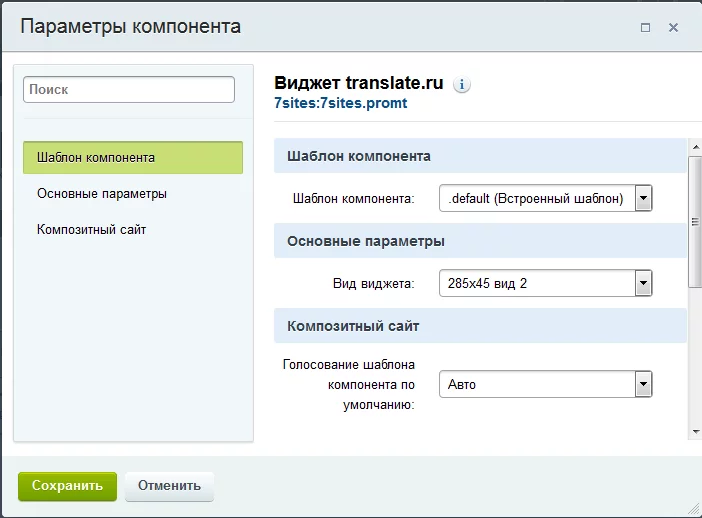Maximize the Параметры компонента dialog

point(645,27)
